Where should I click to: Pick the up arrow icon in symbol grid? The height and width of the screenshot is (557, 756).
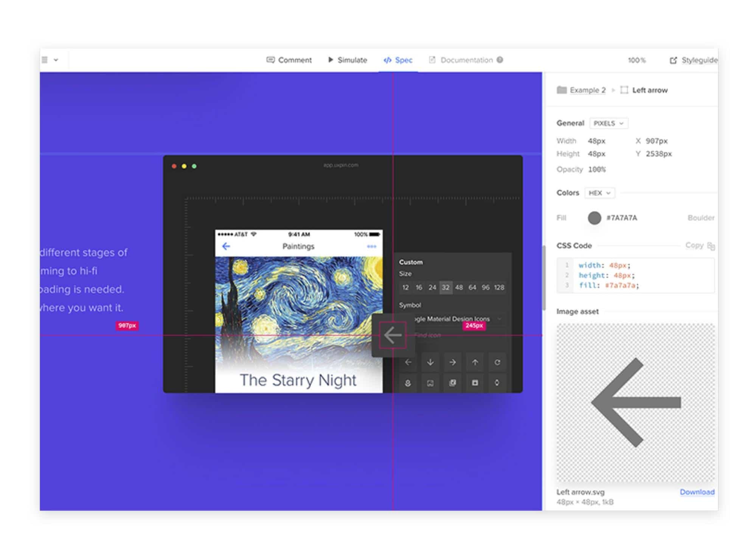(x=475, y=362)
